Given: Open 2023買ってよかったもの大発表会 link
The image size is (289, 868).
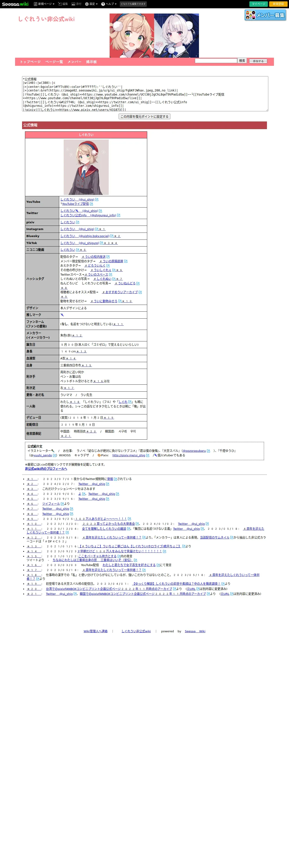Looking at the screenshot, I should click(x=108, y=524).
